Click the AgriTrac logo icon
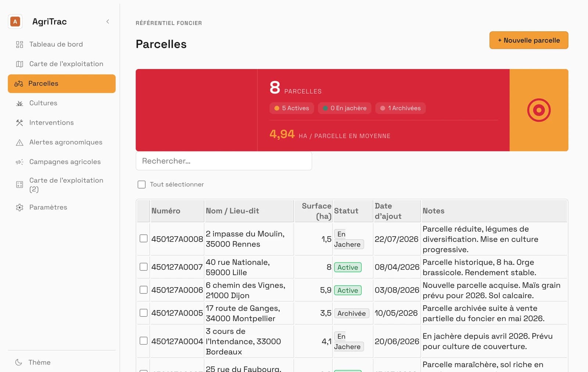 (x=15, y=22)
